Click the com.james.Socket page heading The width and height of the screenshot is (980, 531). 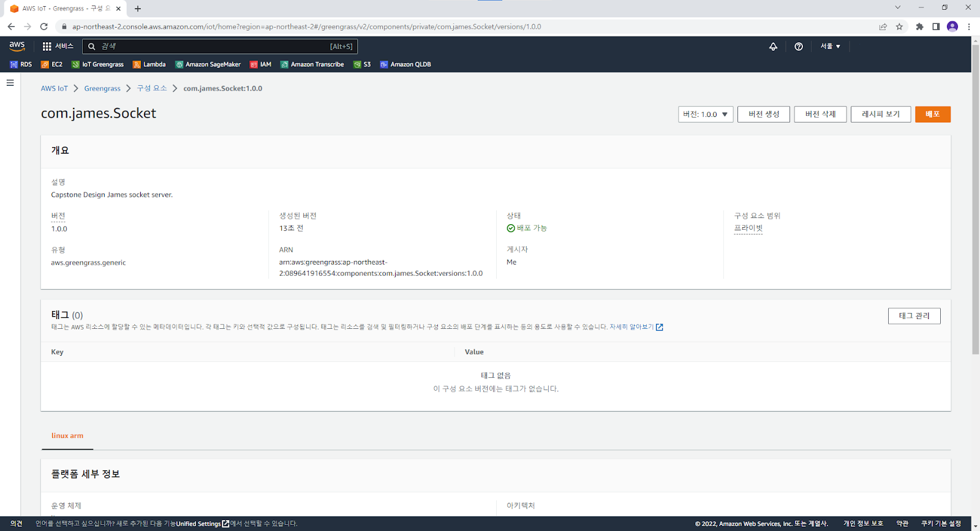point(99,113)
